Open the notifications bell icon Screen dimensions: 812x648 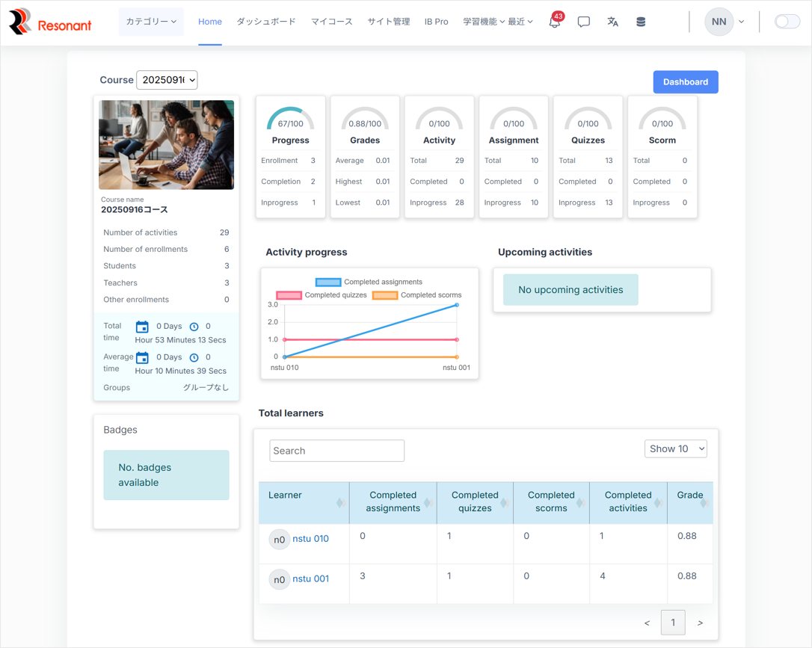click(x=554, y=22)
